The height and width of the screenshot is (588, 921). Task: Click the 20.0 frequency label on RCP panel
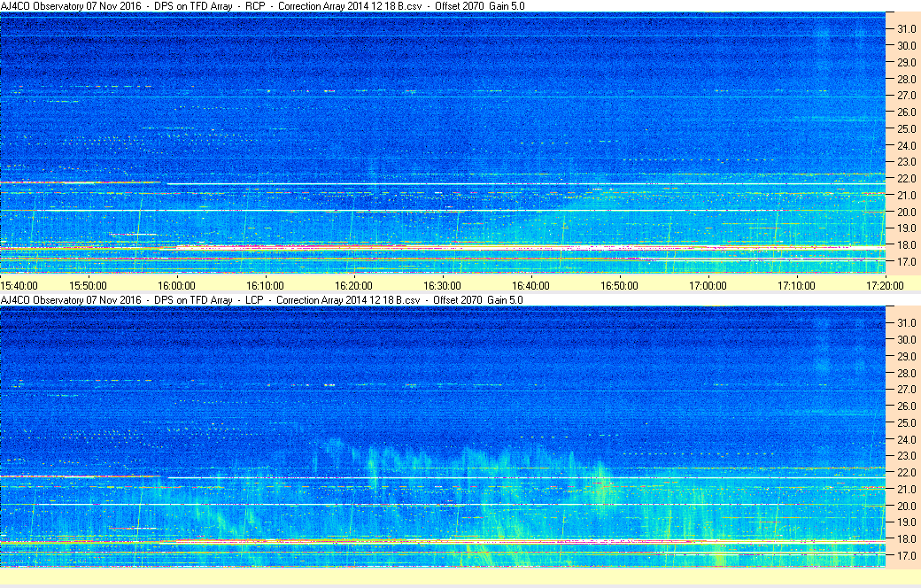906,212
